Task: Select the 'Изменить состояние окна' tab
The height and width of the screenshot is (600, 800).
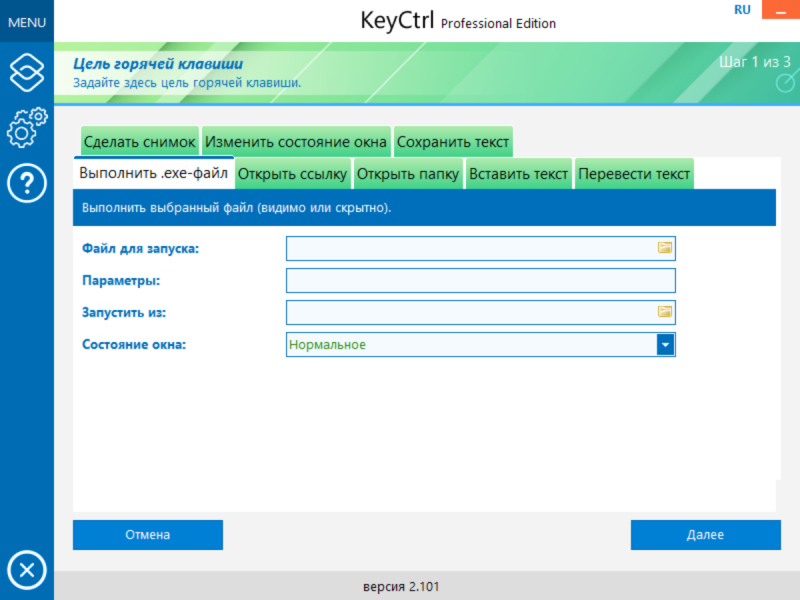Action: click(296, 141)
